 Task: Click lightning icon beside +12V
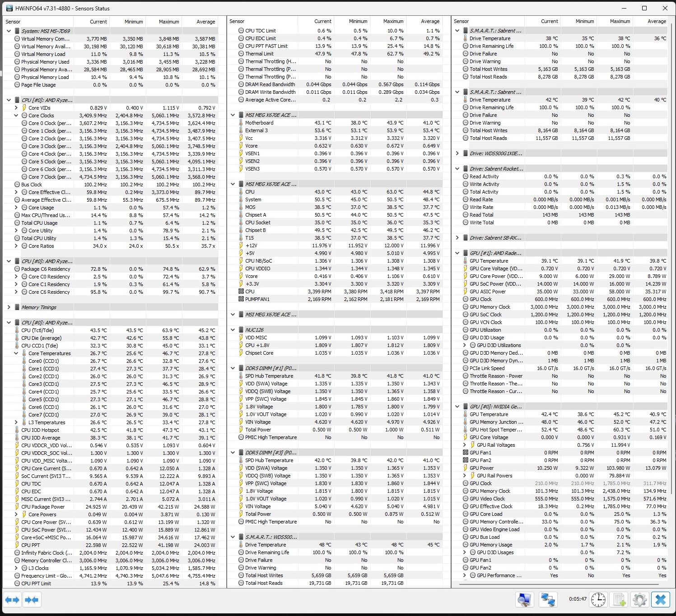click(x=241, y=245)
